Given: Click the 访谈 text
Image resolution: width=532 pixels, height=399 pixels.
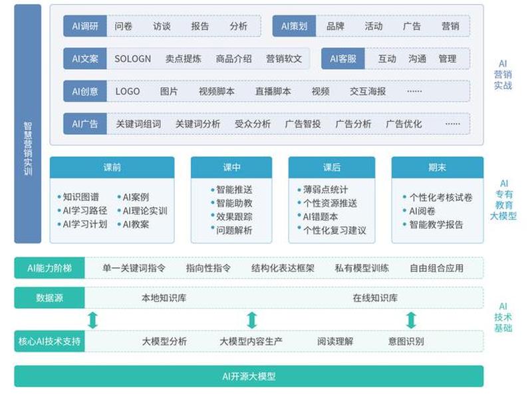Looking at the screenshot, I should (162, 26).
